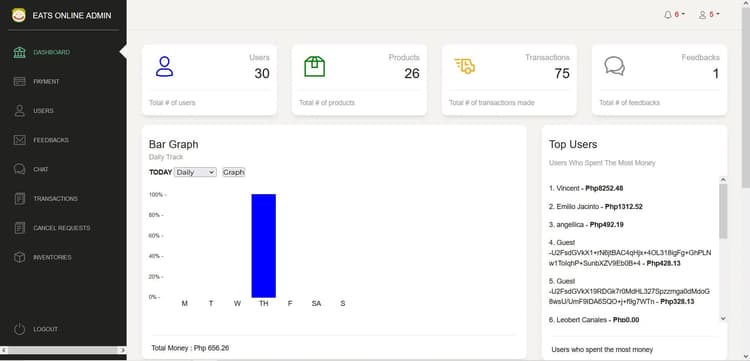Go to CHAT menu item
This screenshot has width=750, height=361.
click(41, 169)
